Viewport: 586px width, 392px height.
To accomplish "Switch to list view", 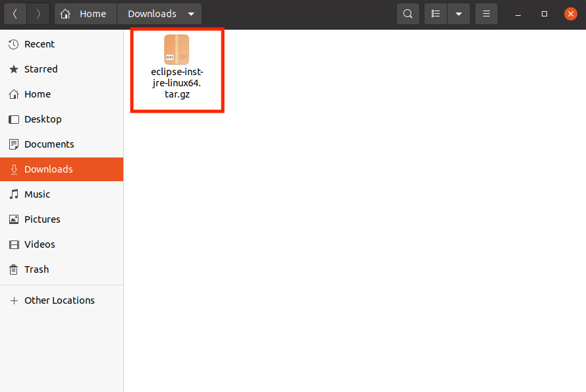I will [x=436, y=14].
